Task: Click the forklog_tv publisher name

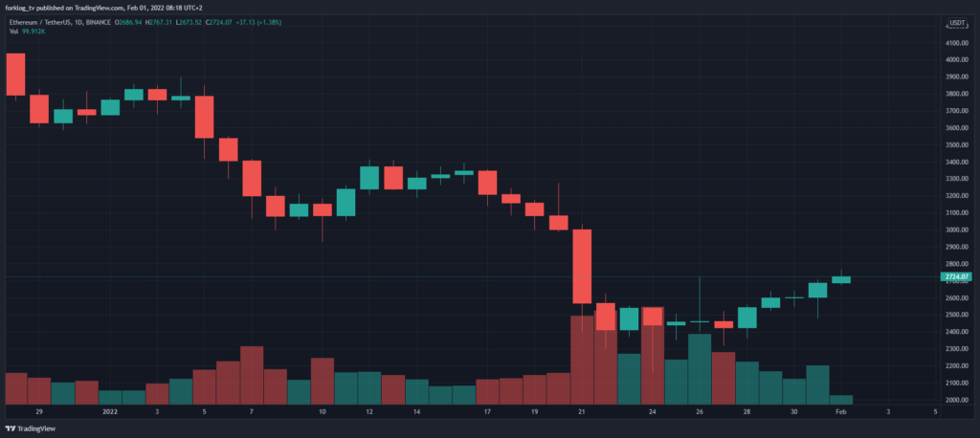Action: tap(24, 7)
